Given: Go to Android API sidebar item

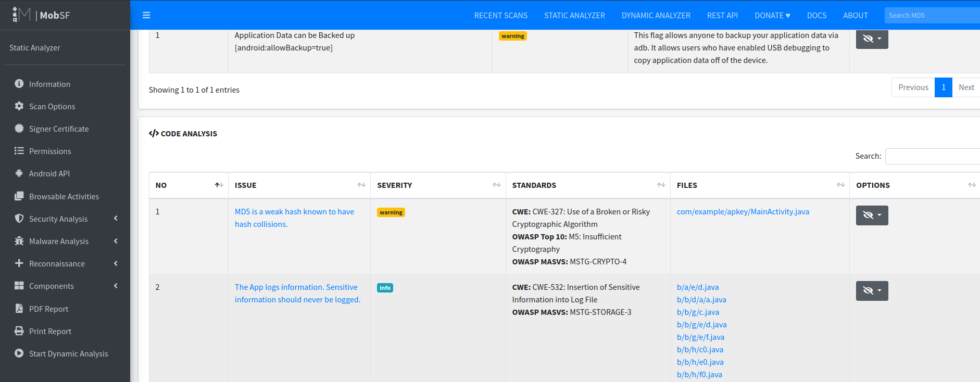Looking at the screenshot, I should (49, 174).
